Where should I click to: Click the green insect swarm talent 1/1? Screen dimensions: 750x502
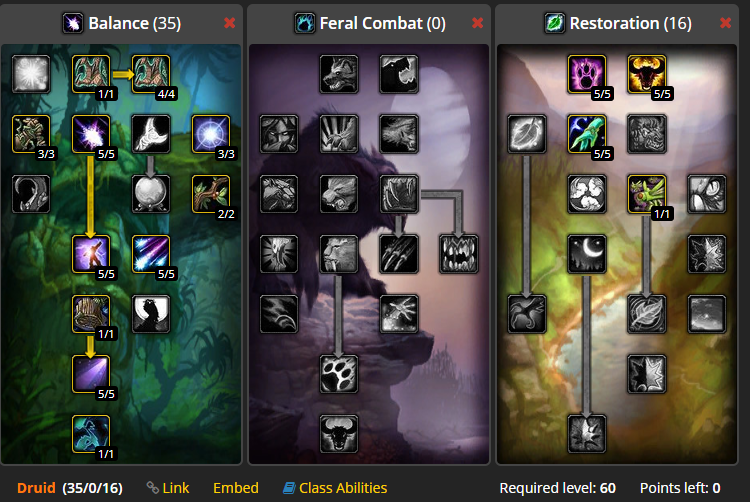646,194
